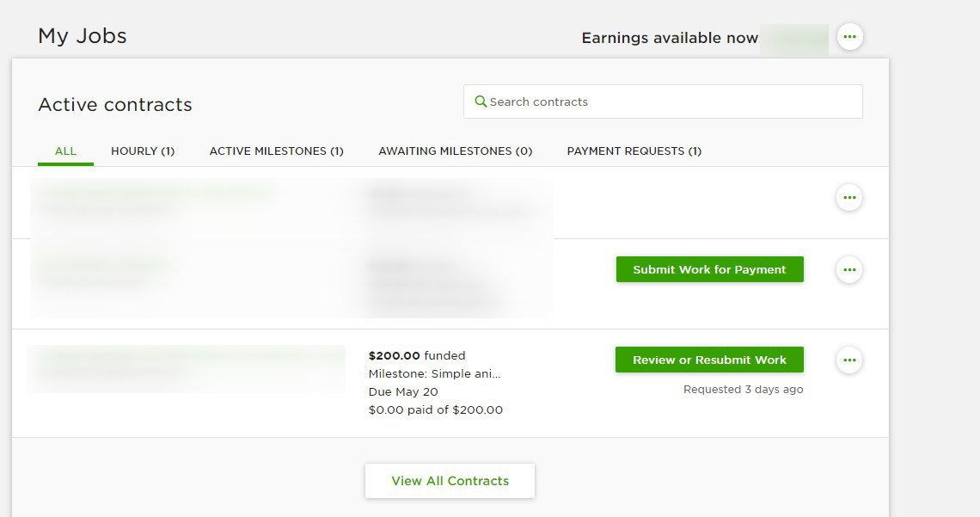Click View All Contracts button

tap(450, 481)
